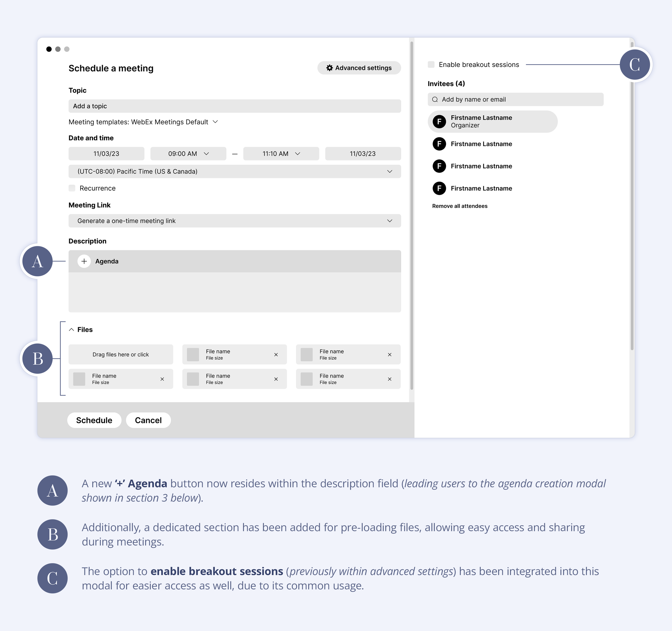672x631 pixels.
Task: Expand the Meeting templates dropdown
Action: coord(215,122)
